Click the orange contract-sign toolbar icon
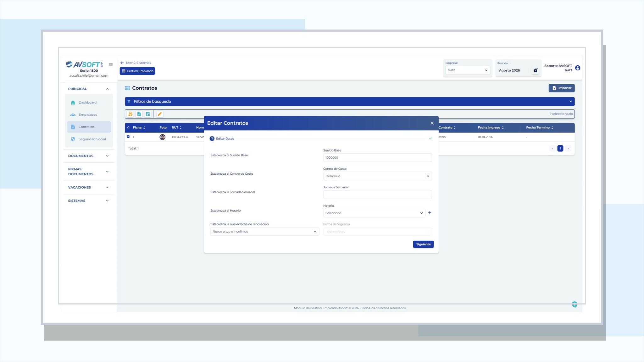This screenshot has width=644, height=362. 130,114
